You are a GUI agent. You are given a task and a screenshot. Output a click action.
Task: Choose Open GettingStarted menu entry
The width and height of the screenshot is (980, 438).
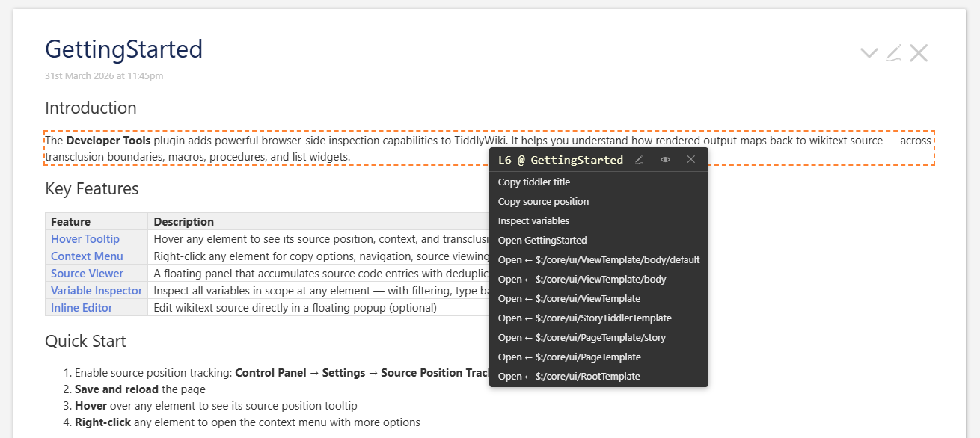542,241
